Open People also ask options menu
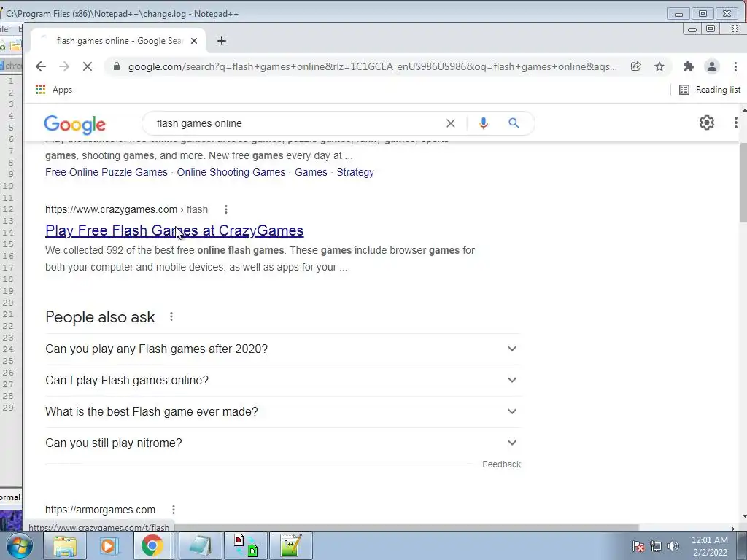Viewport: 747px width, 560px height. pyautogui.click(x=171, y=316)
